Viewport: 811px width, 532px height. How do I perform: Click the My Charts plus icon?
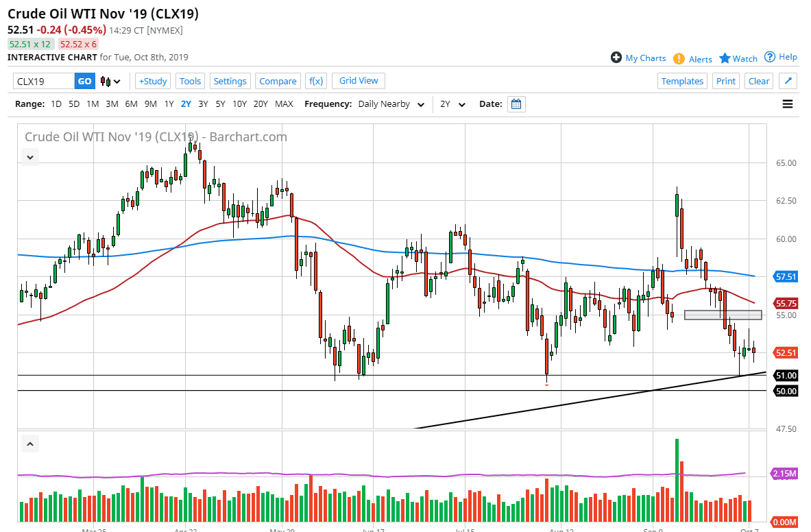(616, 58)
